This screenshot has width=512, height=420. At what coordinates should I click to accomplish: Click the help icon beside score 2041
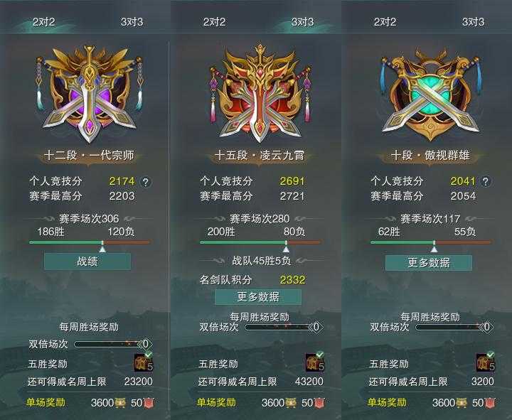pos(486,181)
